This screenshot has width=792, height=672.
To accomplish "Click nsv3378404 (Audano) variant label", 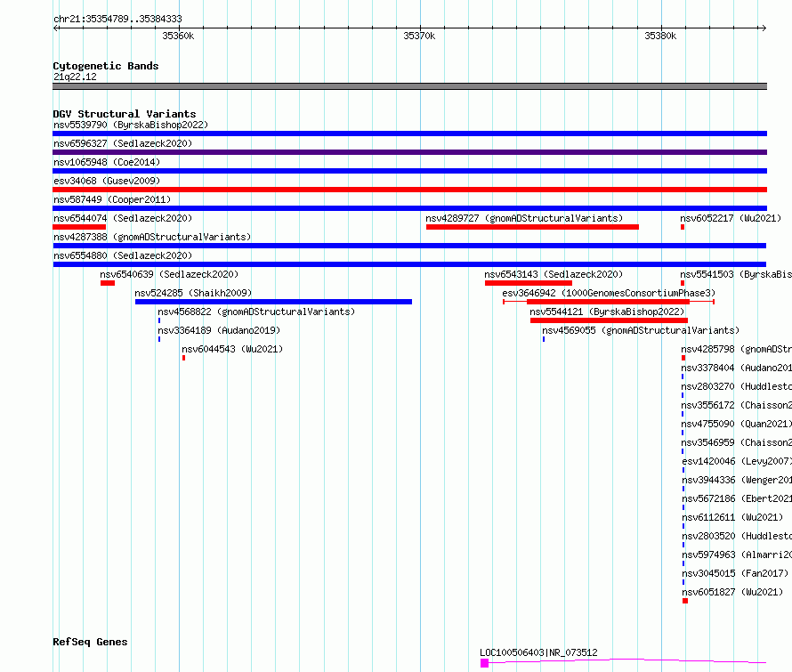I will 737,368.
